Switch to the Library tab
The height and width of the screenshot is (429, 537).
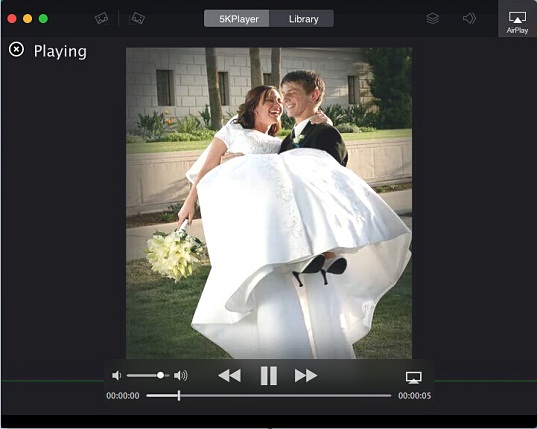coord(302,19)
